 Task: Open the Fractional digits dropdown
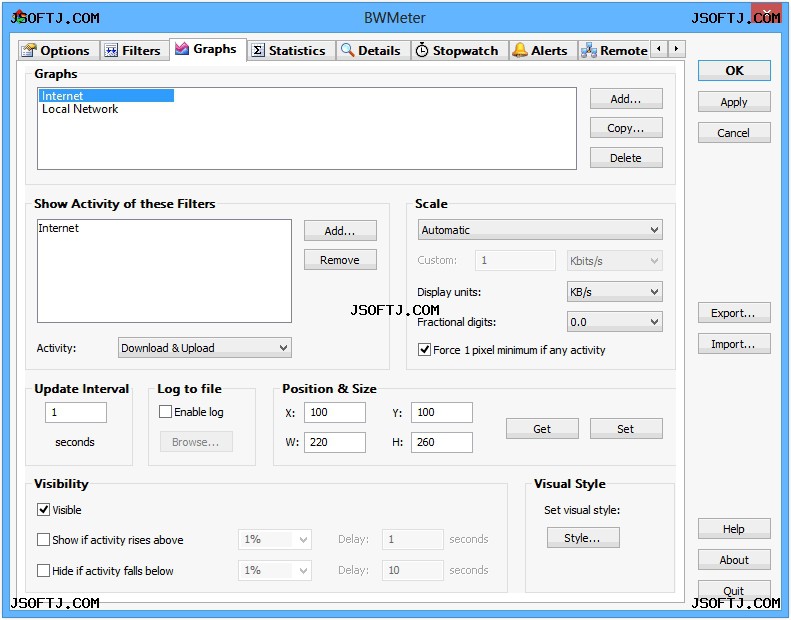coord(614,322)
